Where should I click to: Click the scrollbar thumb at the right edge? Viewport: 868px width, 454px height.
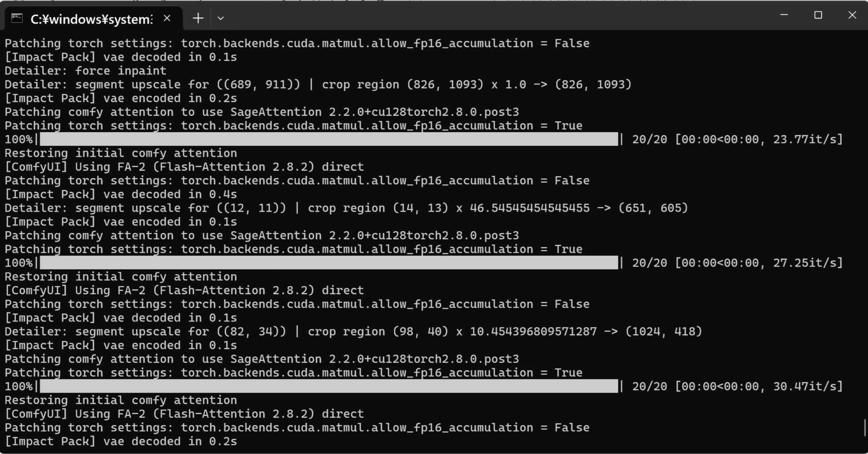pos(864,428)
